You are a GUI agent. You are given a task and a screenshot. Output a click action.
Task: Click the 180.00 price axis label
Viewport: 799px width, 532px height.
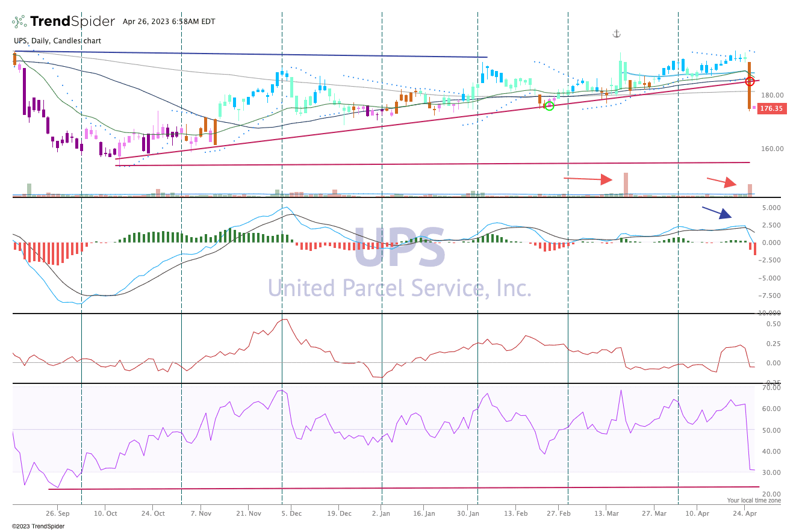771,95
